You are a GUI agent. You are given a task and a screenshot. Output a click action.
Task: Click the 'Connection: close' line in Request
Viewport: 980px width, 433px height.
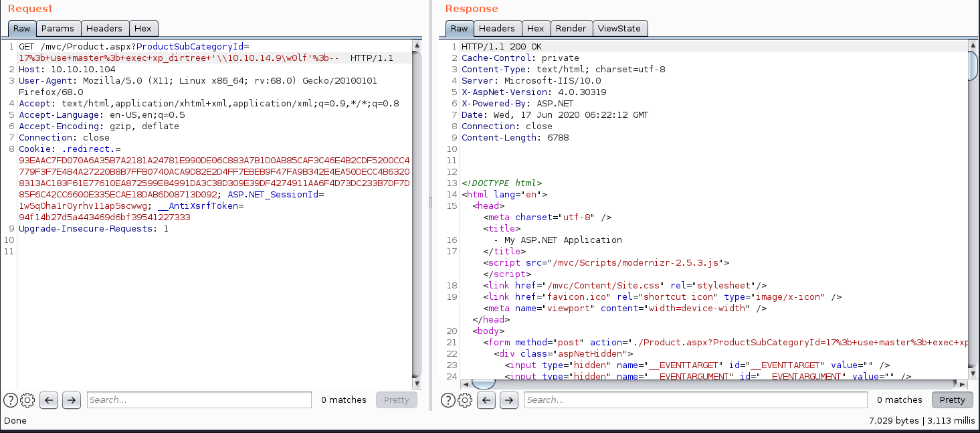64,138
